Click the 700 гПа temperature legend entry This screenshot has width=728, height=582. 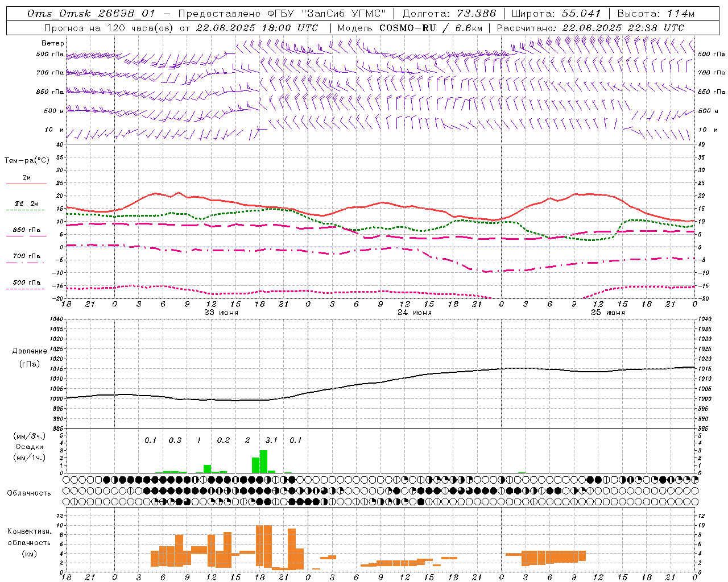(27, 256)
